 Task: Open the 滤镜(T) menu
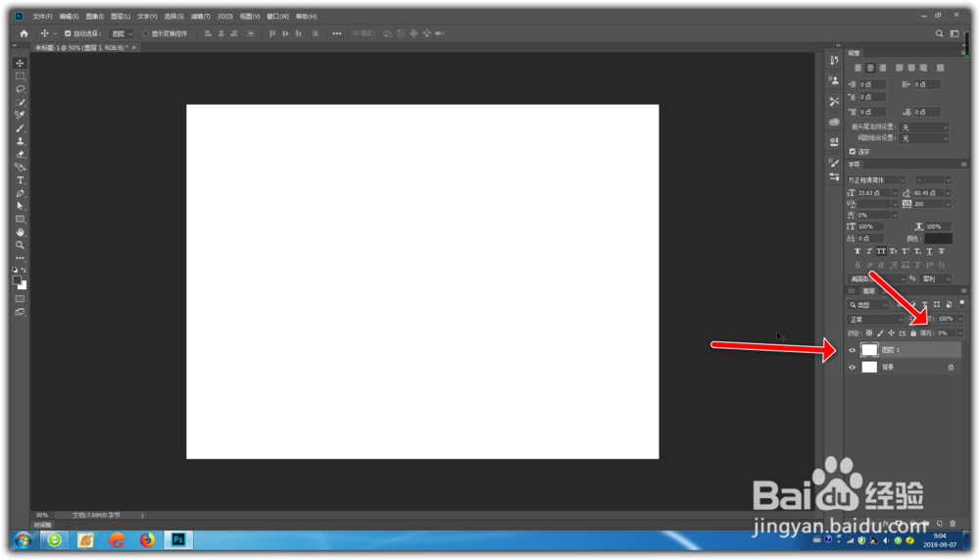pos(200,17)
